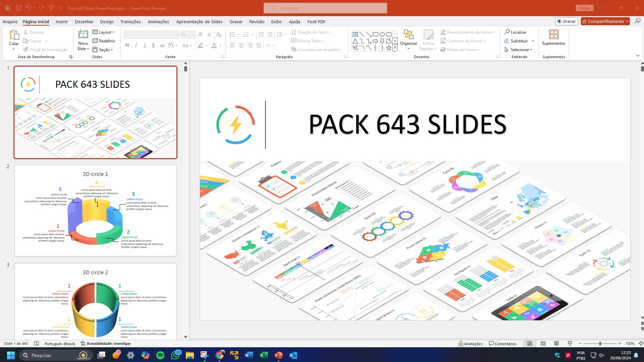Toggle underline on selected text
The image size is (644, 362).
point(145,45)
